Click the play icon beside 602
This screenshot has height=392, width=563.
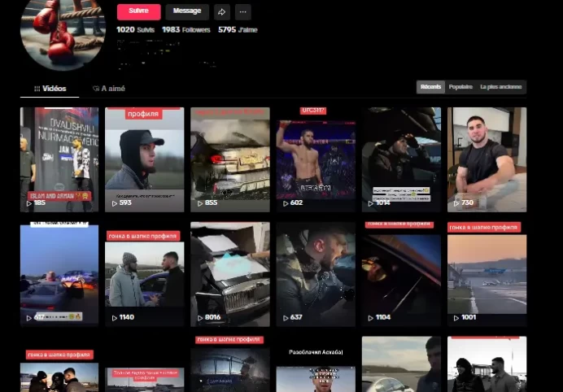[286, 203]
